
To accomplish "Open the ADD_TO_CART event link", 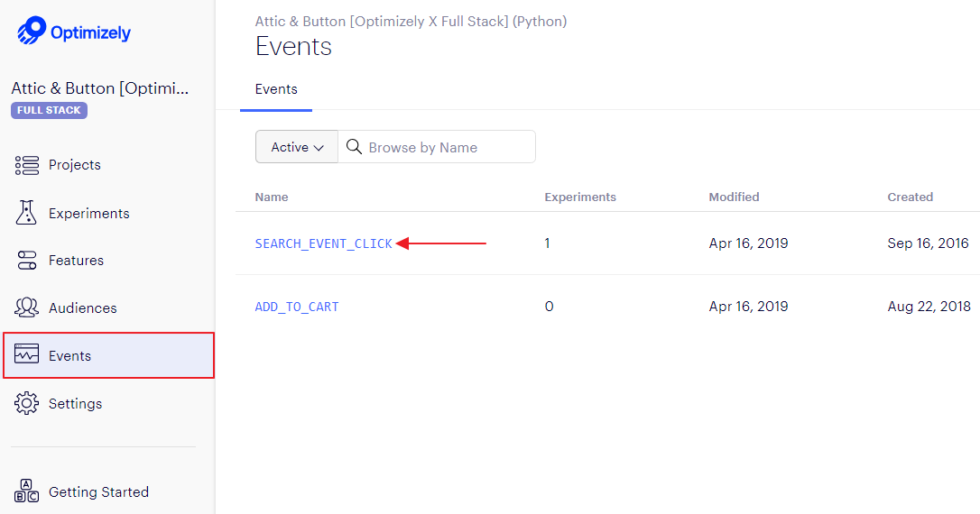I will [297, 307].
